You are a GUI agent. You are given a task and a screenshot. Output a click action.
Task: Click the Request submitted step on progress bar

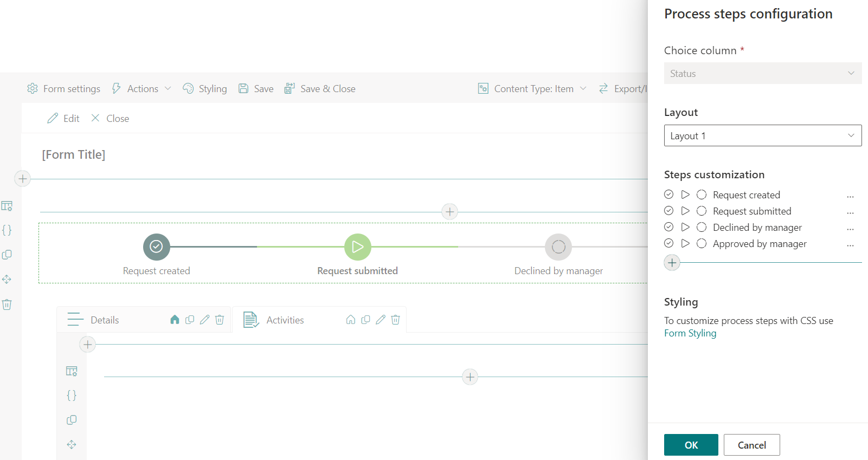[357, 247]
